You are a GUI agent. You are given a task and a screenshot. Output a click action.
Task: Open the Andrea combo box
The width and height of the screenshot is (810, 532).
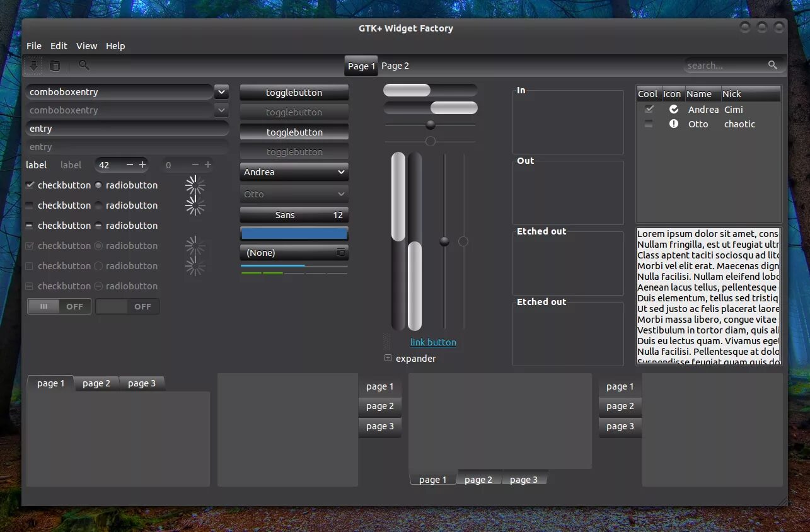click(x=294, y=172)
